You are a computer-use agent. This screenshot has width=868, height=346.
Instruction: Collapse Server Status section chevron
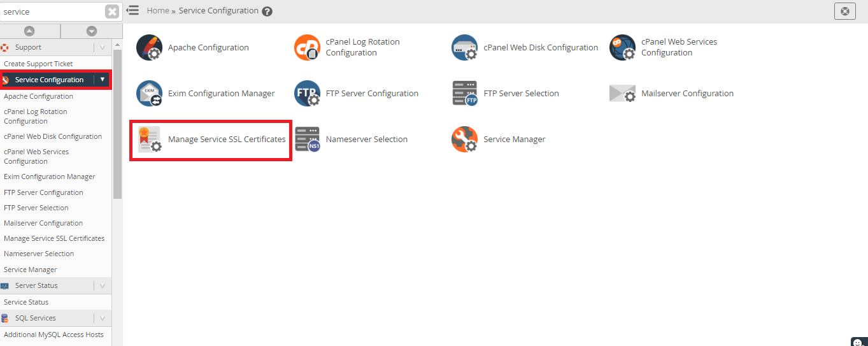[x=102, y=286]
